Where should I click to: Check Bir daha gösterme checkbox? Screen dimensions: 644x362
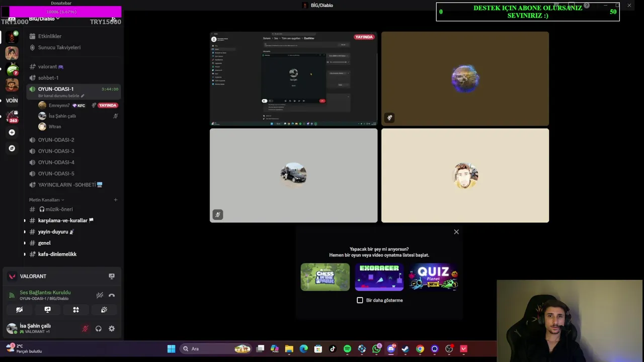click(x=360, y=300)
